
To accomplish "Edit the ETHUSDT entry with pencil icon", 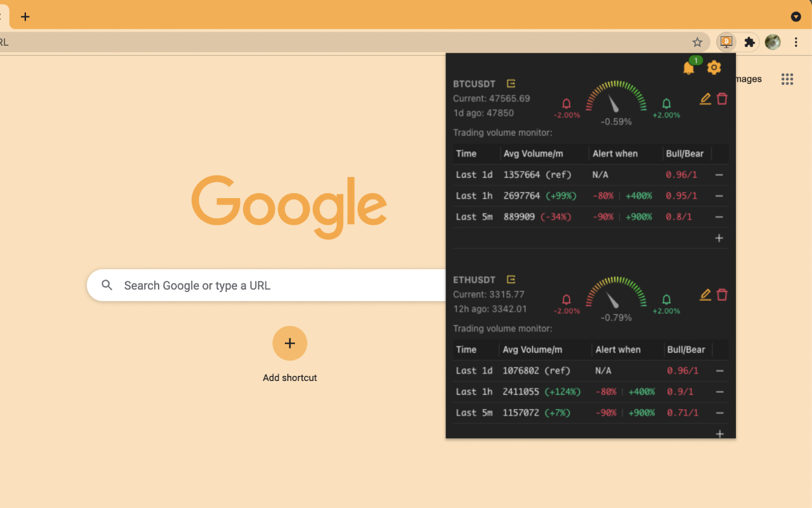I will point(705,295).
